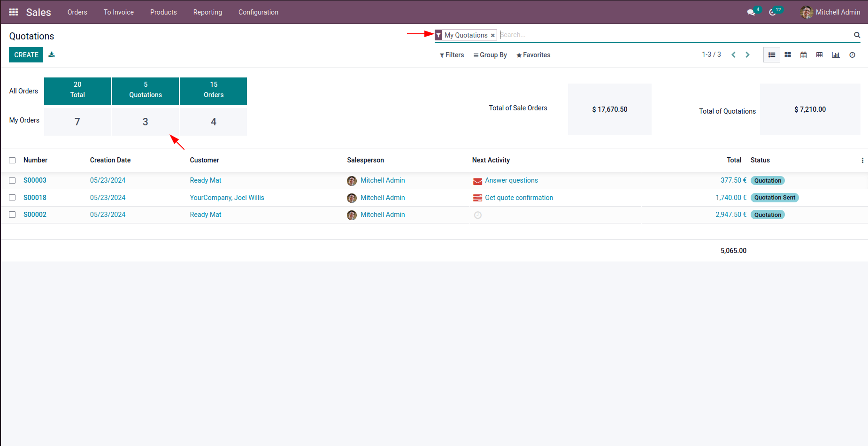Sort by Status column header

click(760, 160)
